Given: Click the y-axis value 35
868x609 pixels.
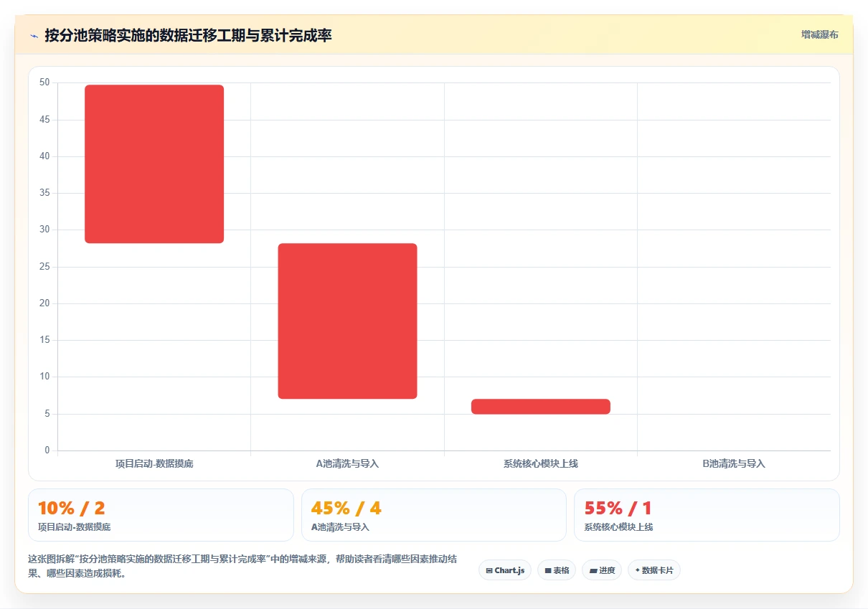Looking at the screenshot, I should [44, 193].
